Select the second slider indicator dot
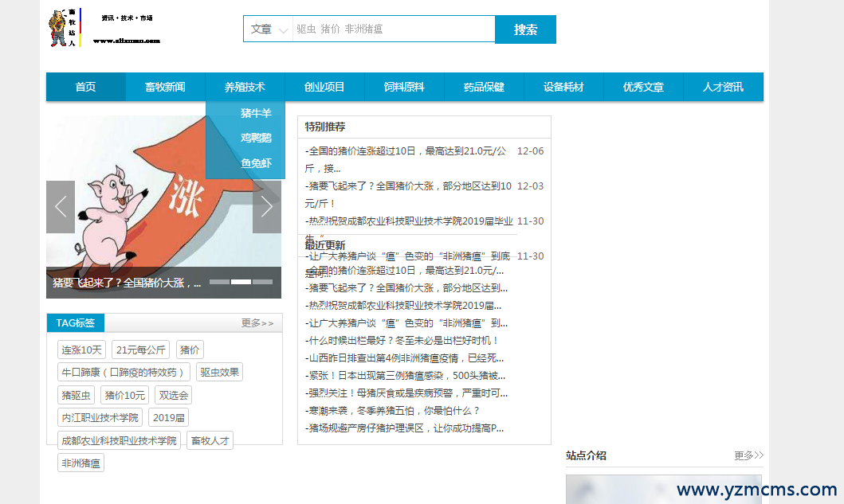 (241, 282)
